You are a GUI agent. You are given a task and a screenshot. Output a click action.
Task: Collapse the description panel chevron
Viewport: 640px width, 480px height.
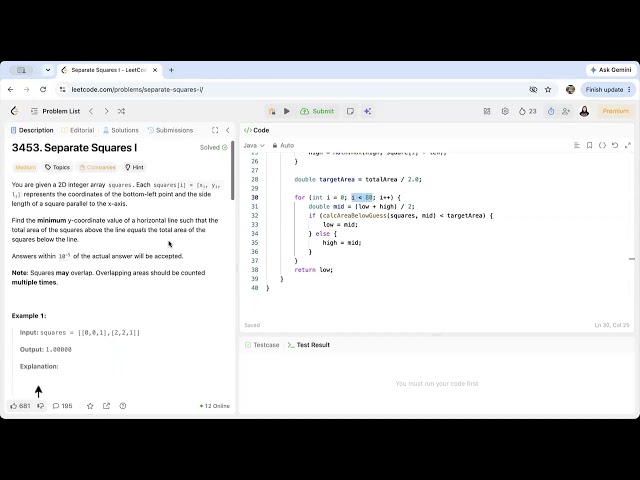tap(227, 130)
